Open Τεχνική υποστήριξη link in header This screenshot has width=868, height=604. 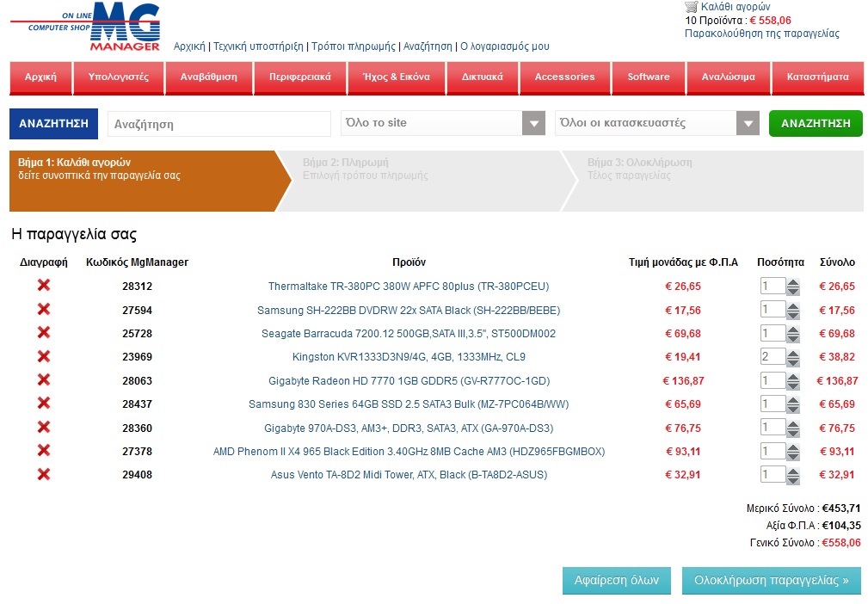(x=259, y=46)
